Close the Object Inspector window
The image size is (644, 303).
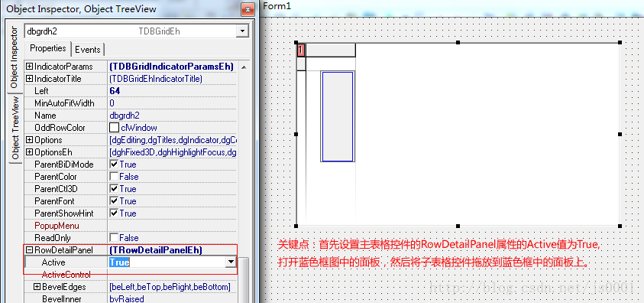(x=247, y=8)
